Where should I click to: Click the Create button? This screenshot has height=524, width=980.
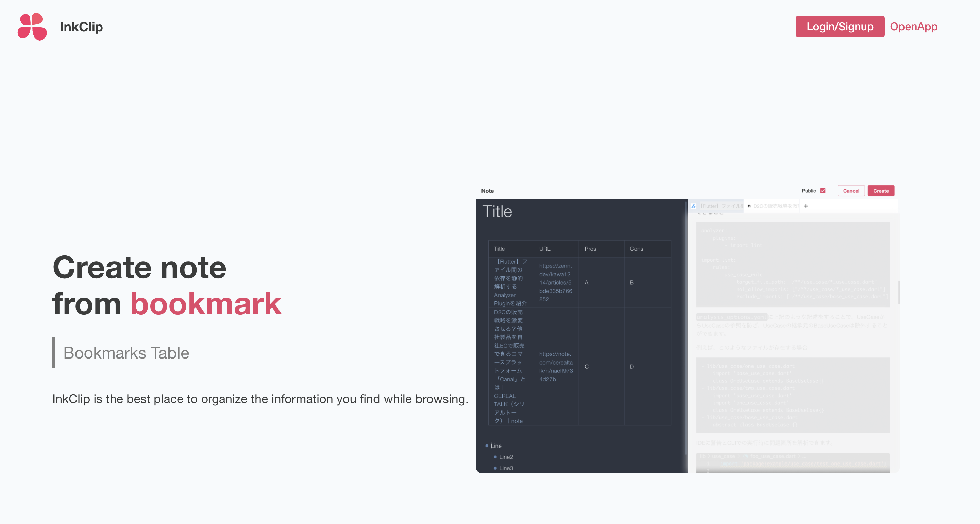[x=881, y=191]
